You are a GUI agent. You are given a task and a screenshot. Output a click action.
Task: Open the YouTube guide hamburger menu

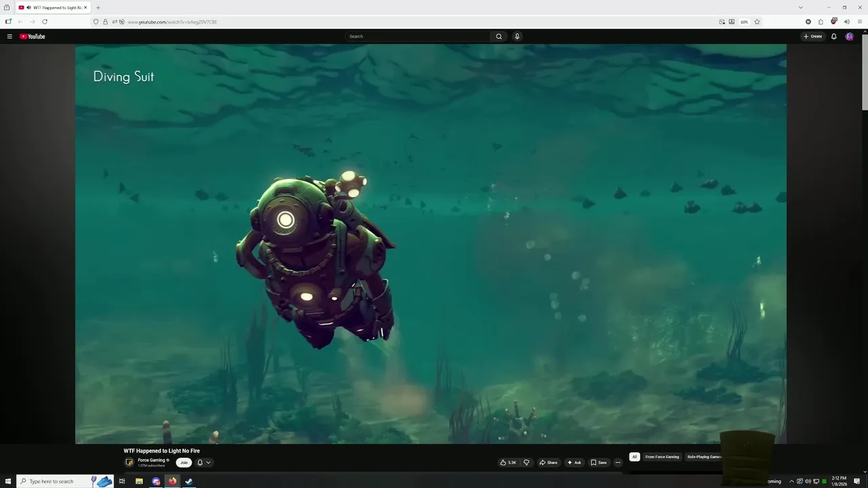(x=9, y=37)
